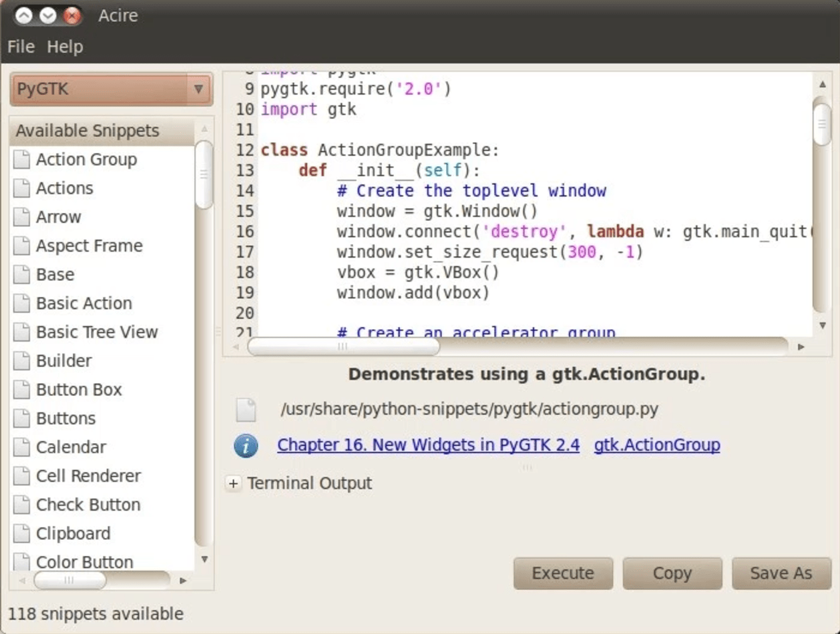Click the pygtk.require('2.0') code line

tap(356, 89)
